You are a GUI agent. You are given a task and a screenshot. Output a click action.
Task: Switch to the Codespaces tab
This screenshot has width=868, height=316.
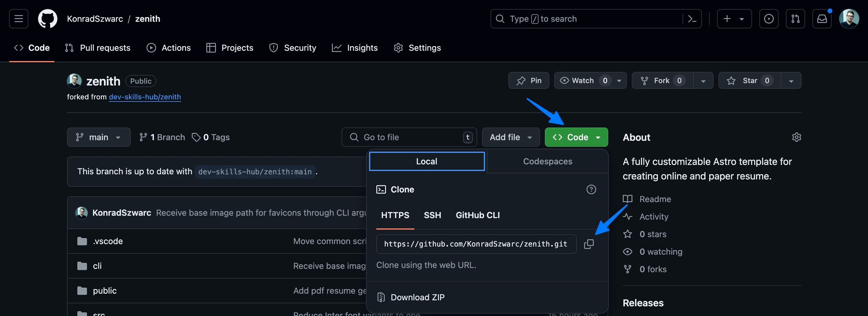(548, 161)
